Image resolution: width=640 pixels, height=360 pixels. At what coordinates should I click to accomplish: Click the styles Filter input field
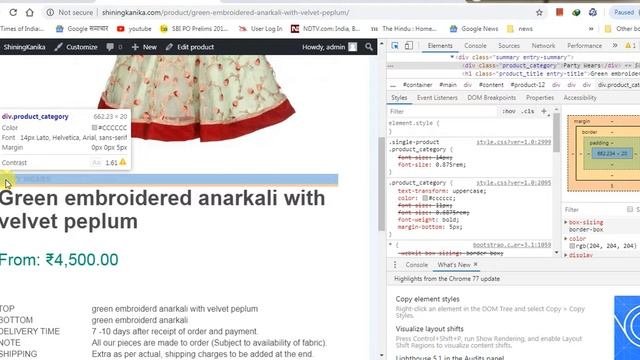(443, 111)
